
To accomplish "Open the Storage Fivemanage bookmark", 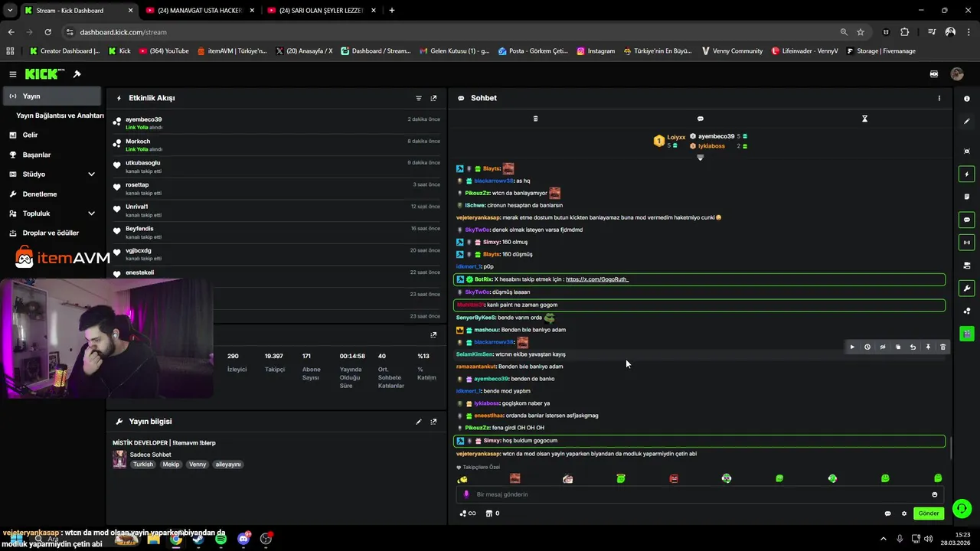I will pyautogui.click(x=880, y=51).
